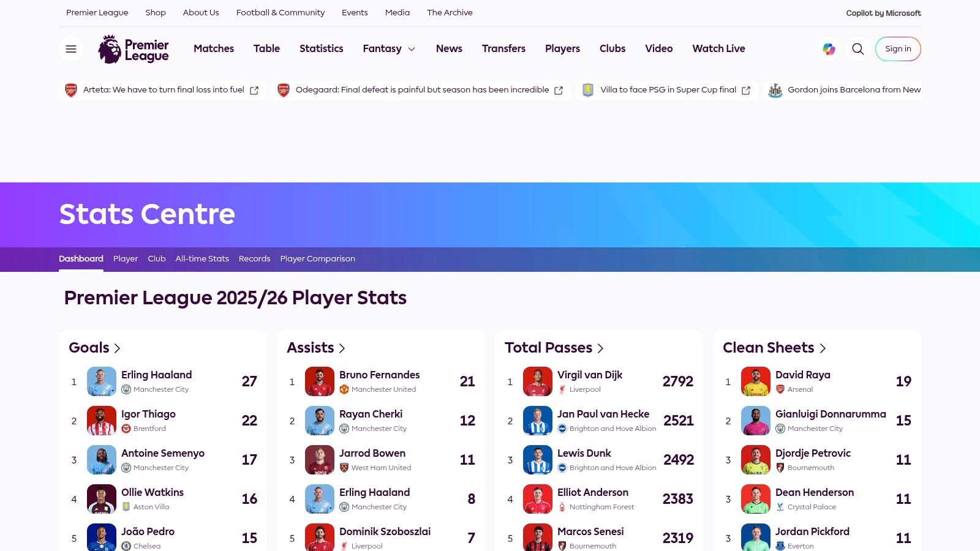The image size is (980, 551).
Task: Click Manchester City badge under Gianluigi Donnarumma
Action: (780, 429)
